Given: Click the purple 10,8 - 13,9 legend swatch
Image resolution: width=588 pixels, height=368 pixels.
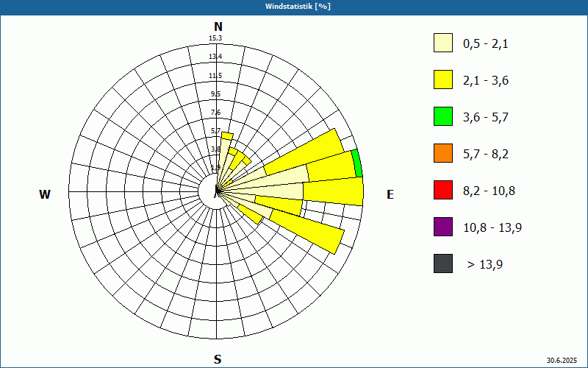Looking at the screenshot, I should (443, 227).
